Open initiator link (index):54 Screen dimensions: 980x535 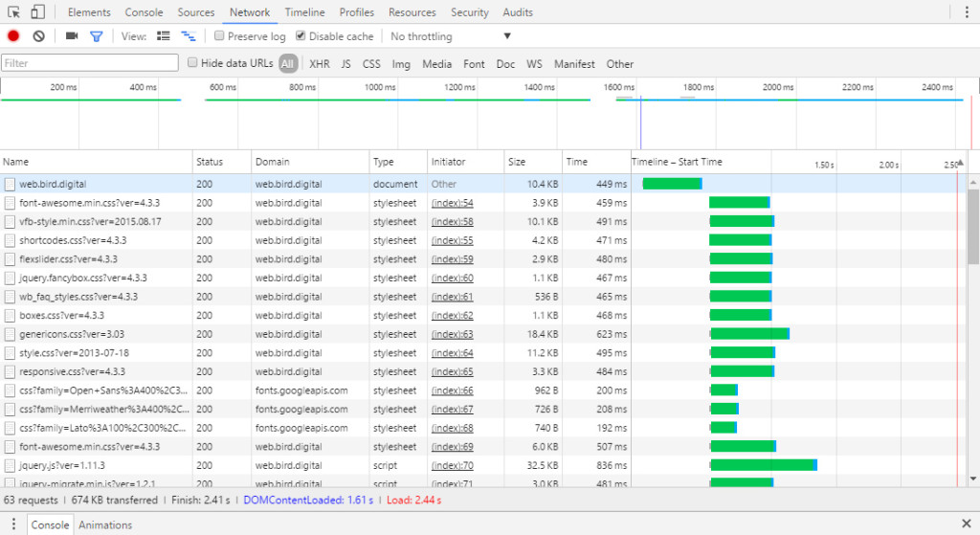(452, 203)
